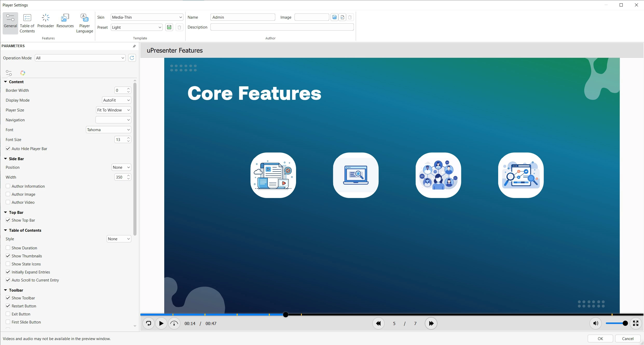The width and height of the screenshot is (644, 345).
Task: Open the Table of Contents tab
Action: point(27,23)
